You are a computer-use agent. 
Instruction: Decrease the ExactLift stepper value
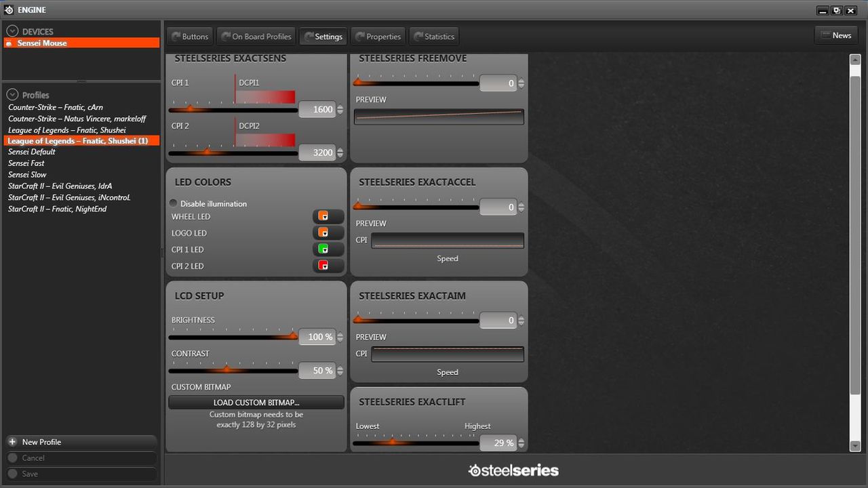521,445
